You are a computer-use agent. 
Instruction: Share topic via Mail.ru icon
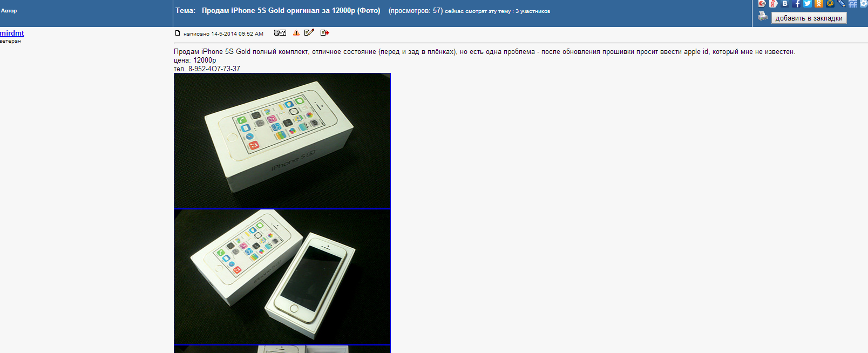[x=830, y=3]
